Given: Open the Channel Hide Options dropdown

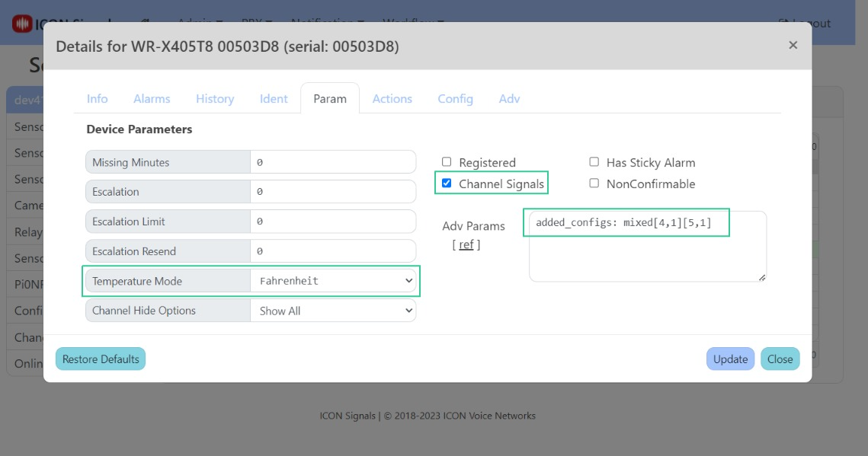Looking at the screenshot, I should pyautogui.click(x=332, y=310).
